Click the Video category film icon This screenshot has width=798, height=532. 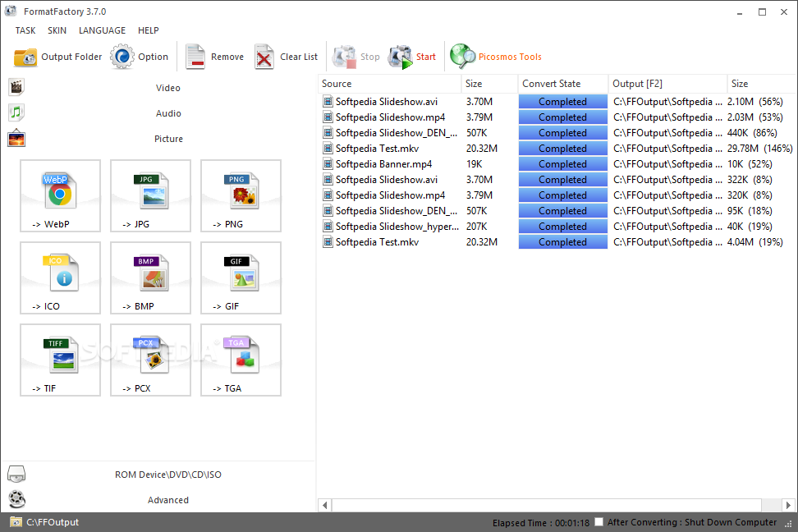point(16,87)
